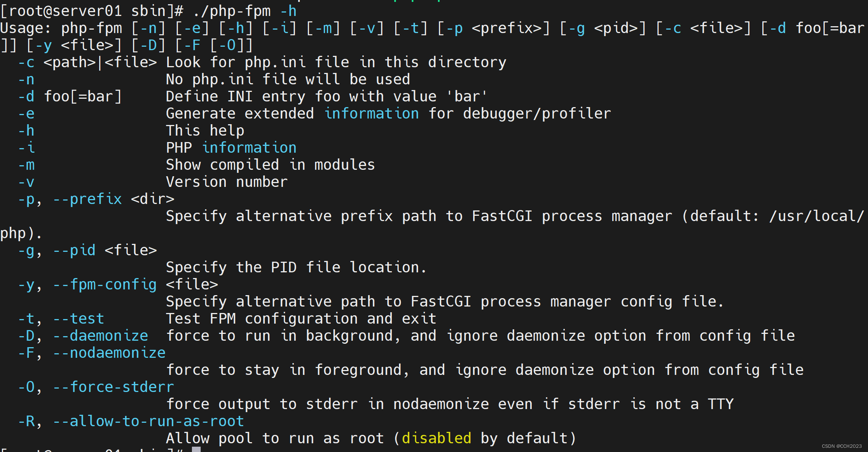This screenshot has width=868, height=452.
Task: Click the '--pid' option name
Action: tap(74, 250)
